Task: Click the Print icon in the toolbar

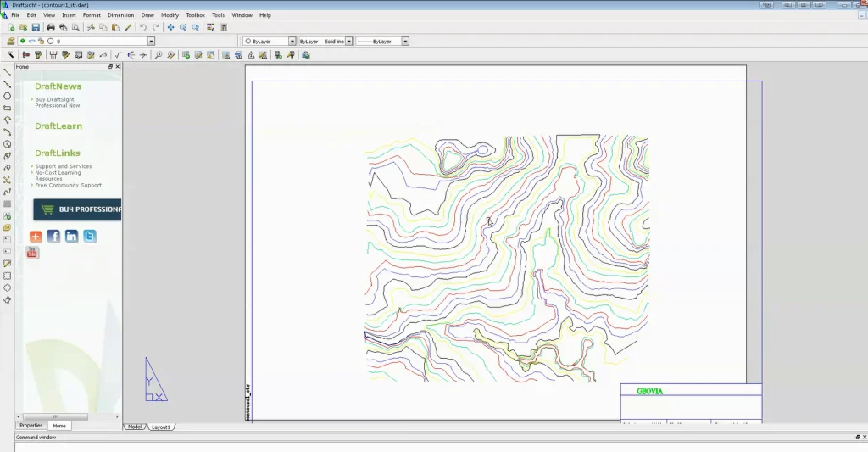Action: 51,27
